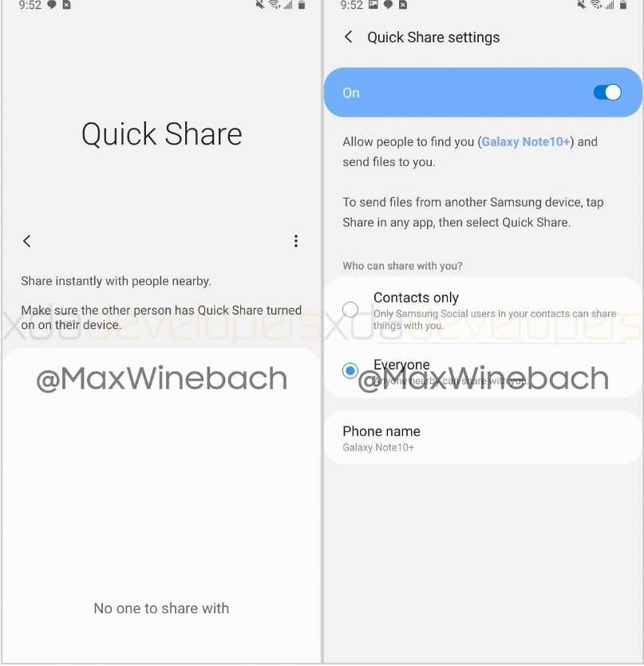Screen dimensions: 644x666
Task: Go back from Quick Share settings
Action: point(348,37)
